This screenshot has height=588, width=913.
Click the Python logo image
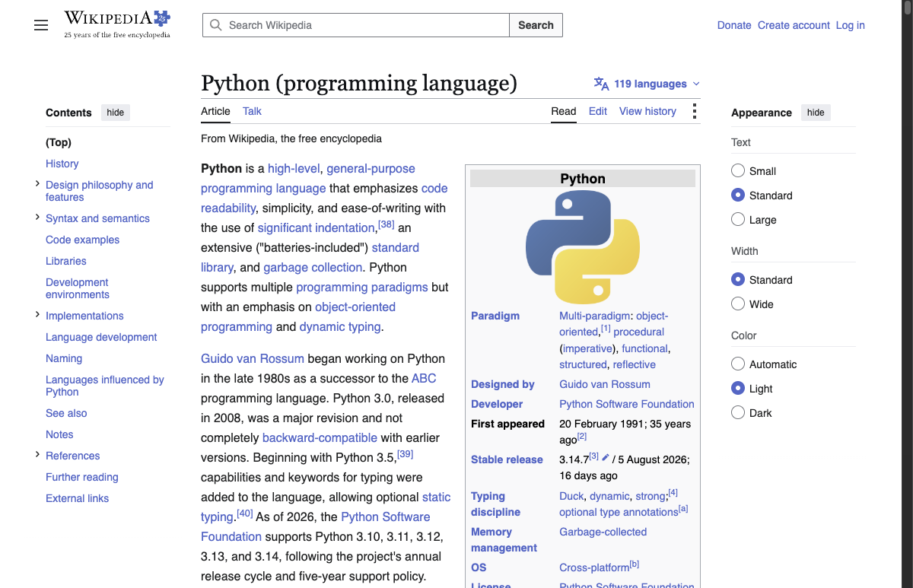(x=583, y=248)
